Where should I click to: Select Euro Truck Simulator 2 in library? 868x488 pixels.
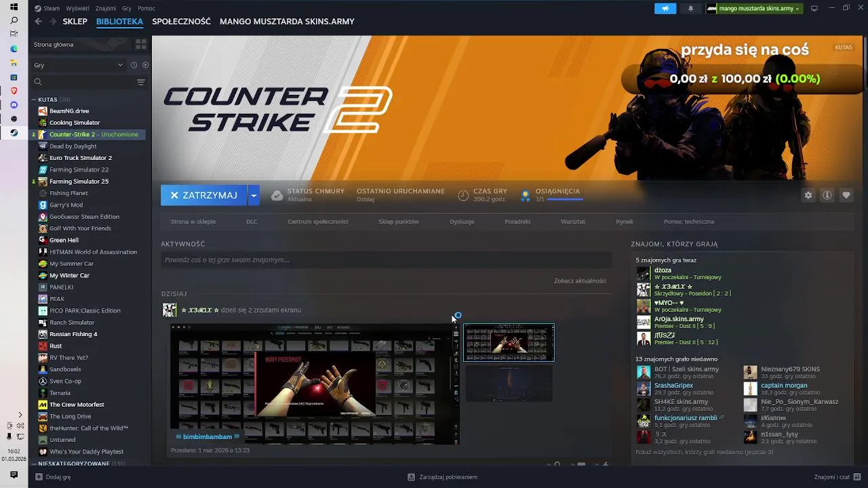pyautogui.click(x=81, y=158)
